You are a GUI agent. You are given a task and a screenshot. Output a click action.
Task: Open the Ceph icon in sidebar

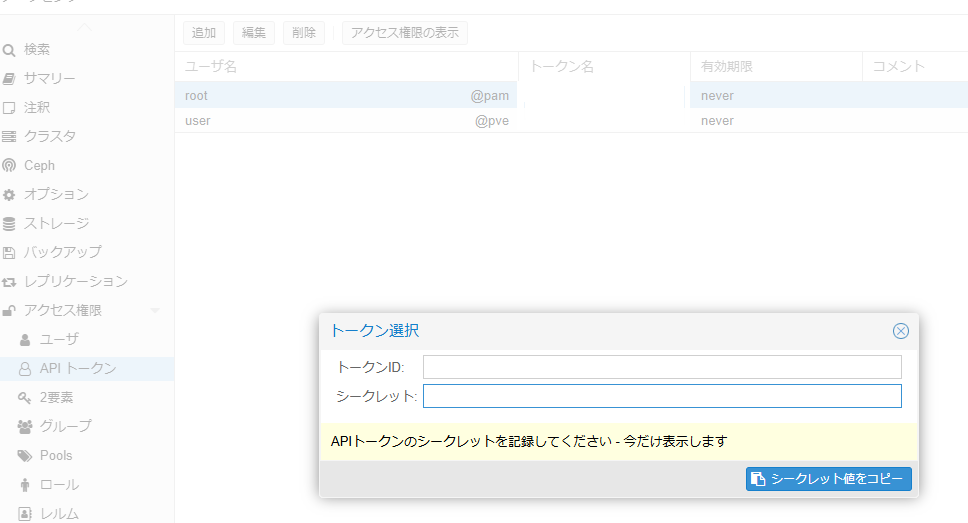coord(9,165)
